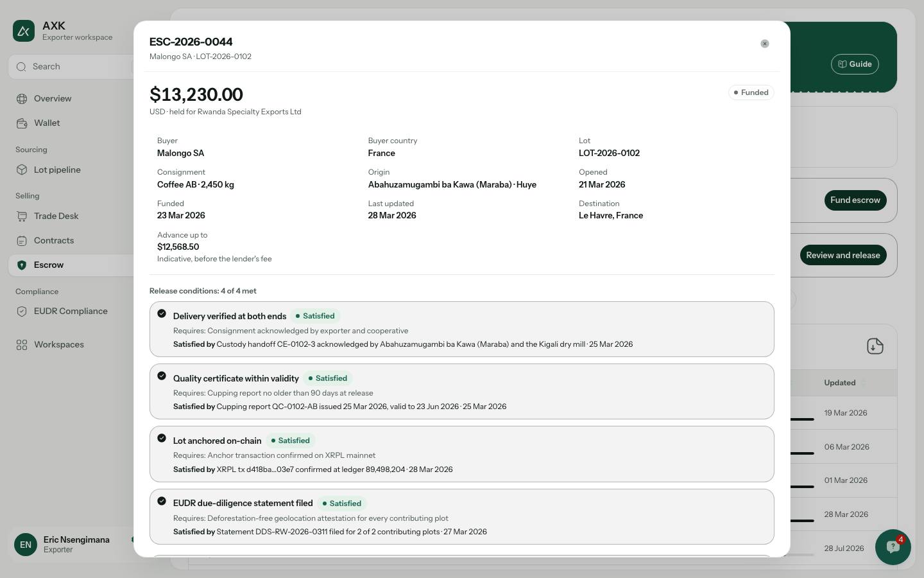The width and height of the screenshot is (924, 578).
Task: Click the check icon for EUDR due-diligence statement
Action: [162, 501]
